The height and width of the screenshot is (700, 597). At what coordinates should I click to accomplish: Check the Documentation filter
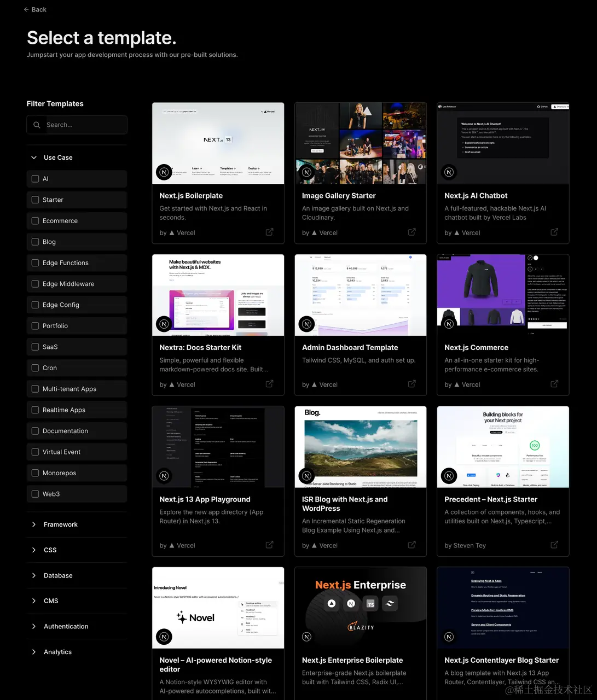pos(36,431)
